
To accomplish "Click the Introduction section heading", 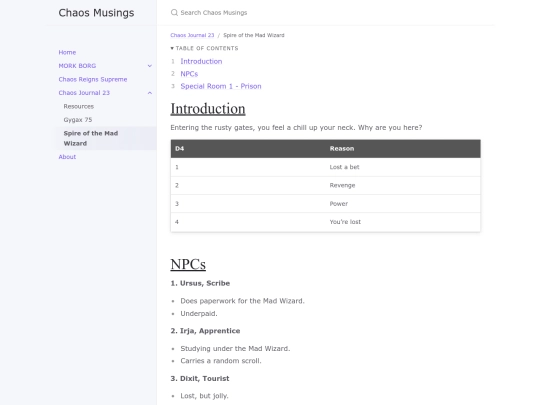I will [x=208, y=109].
